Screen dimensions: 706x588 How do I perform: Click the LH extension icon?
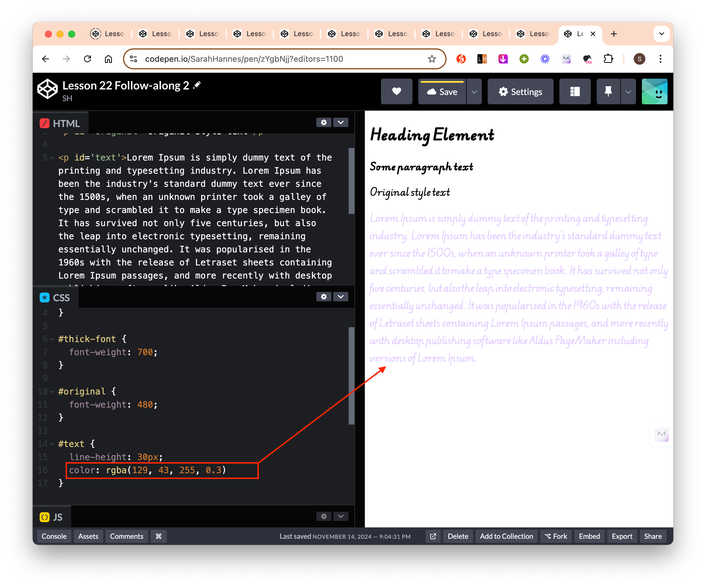click(482, 59)
